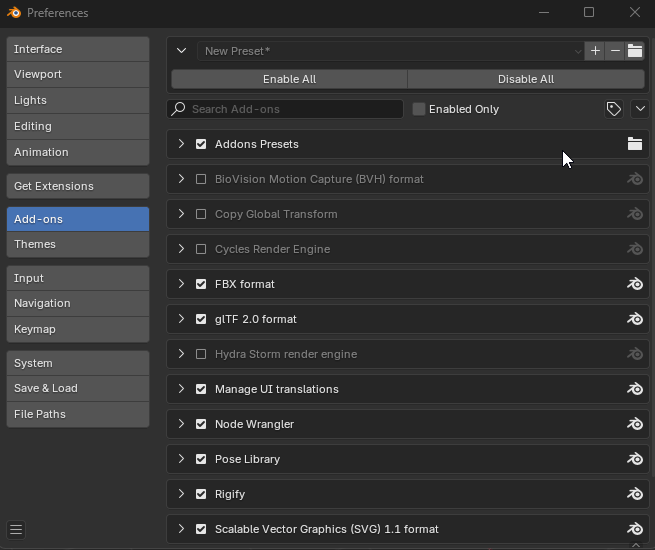The width and height of the screenshot is (655, 550).
Task: Expand FBX format details
Action: click(x=181, y=284)
